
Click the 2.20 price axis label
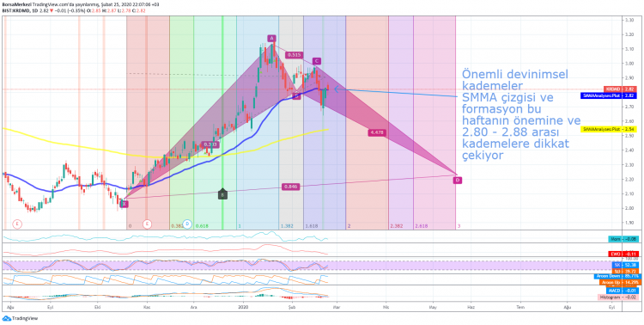(630, 180)
